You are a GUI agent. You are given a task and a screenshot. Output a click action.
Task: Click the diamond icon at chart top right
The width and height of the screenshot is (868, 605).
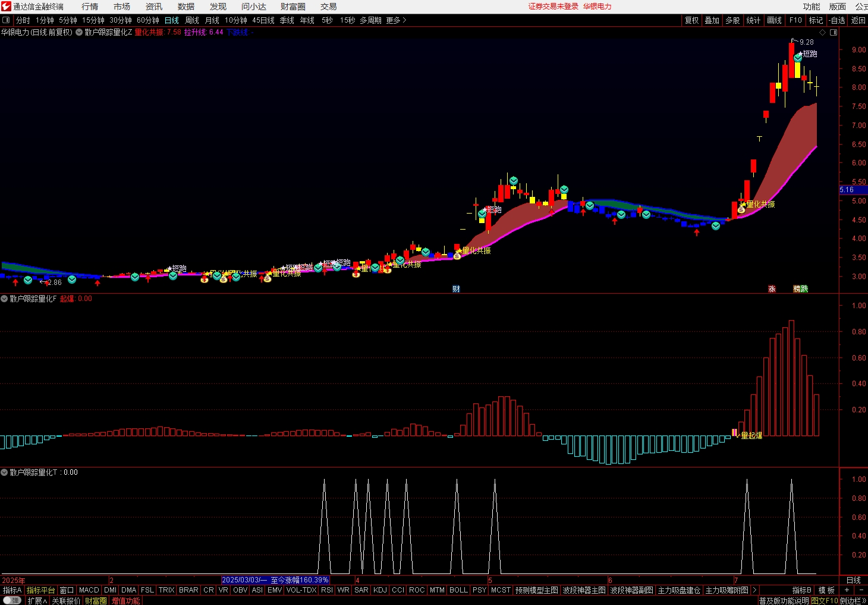[823, 32]
